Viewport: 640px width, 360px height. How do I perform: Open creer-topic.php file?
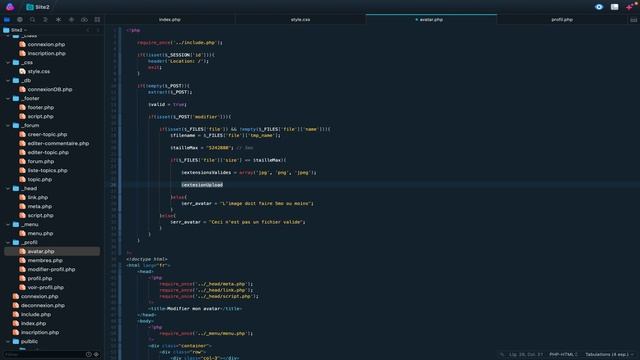click(43, 134)
